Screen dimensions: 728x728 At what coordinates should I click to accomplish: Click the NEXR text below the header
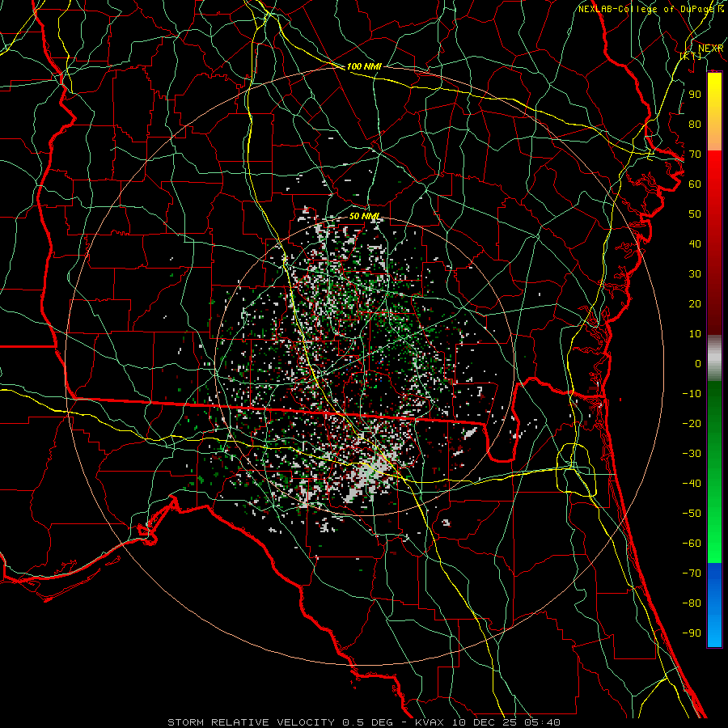(711, 49)
